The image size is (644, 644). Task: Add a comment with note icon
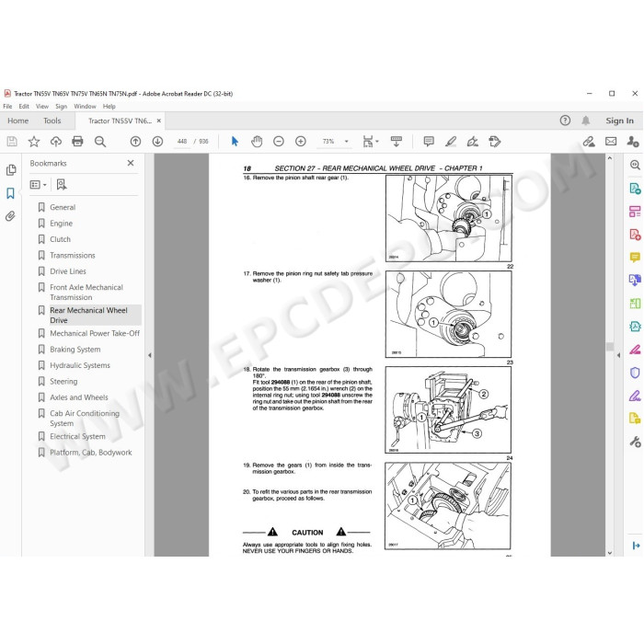pyautogui.click(x=429, y=142)
